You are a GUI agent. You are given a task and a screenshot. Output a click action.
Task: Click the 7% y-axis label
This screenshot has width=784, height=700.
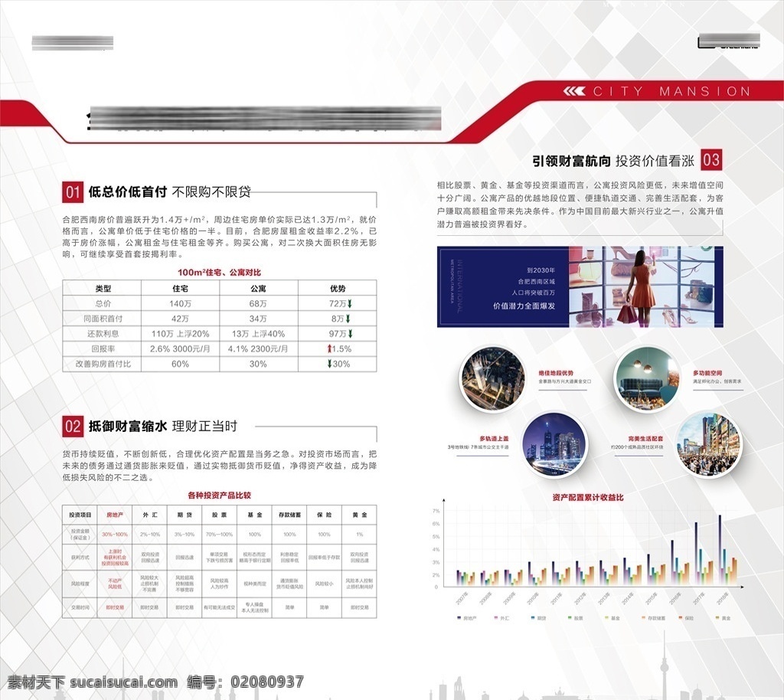pos(436,511)
